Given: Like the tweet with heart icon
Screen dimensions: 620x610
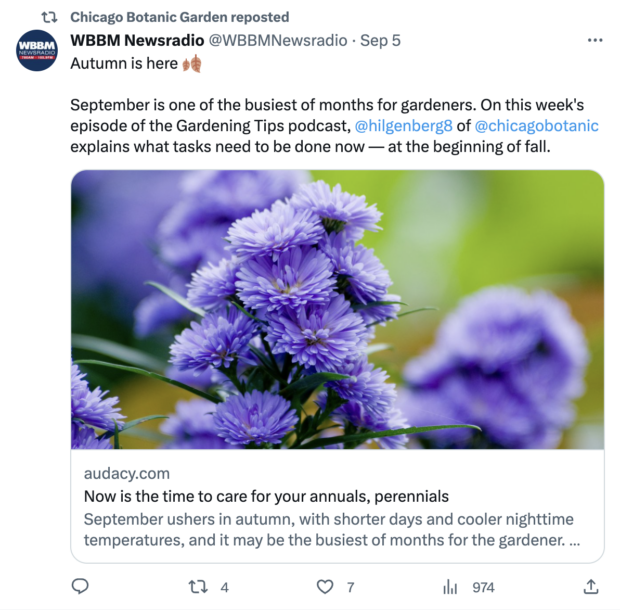Looking at the screenshot, I should pos(324,587).
